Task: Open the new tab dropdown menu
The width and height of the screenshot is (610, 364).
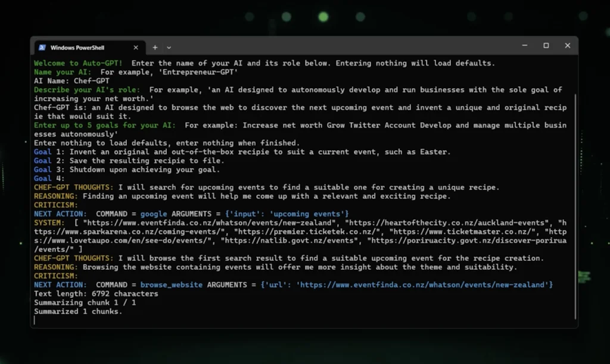Action: [169, 47]
